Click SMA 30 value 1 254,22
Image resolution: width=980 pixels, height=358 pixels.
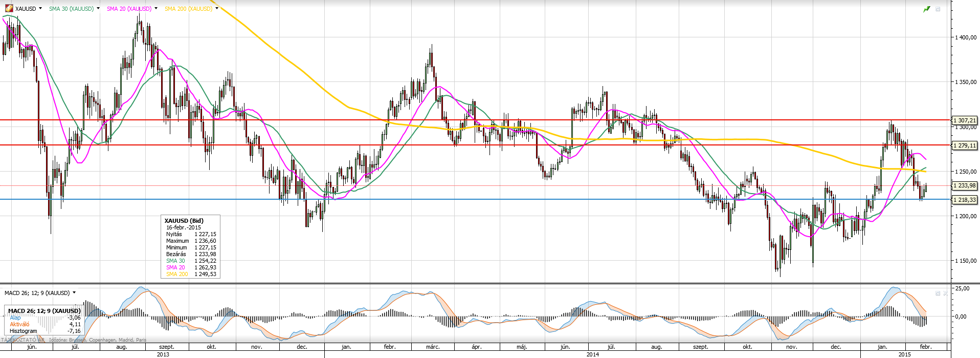205,261
